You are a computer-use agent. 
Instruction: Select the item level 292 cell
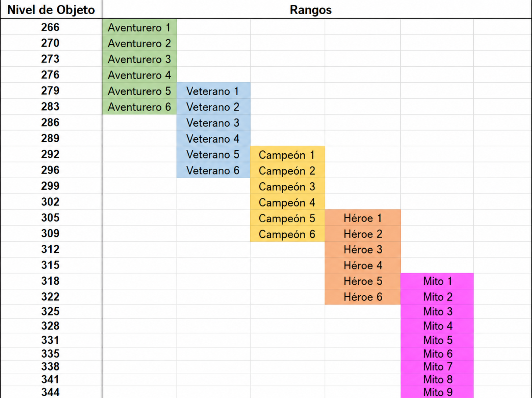pyautogui.click(x=51, y=154)
